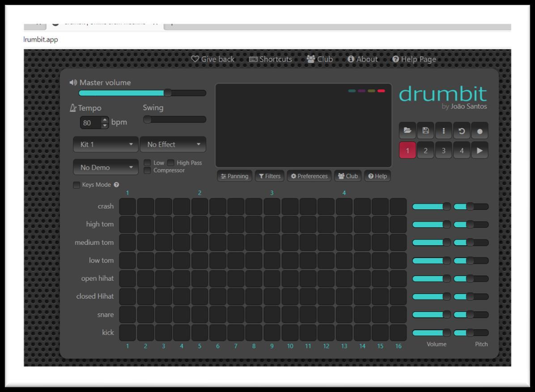Toggle snare pad on step 13
Viewport: 535px width, 392px height.
pyautogui.click(x=344, y=315)
